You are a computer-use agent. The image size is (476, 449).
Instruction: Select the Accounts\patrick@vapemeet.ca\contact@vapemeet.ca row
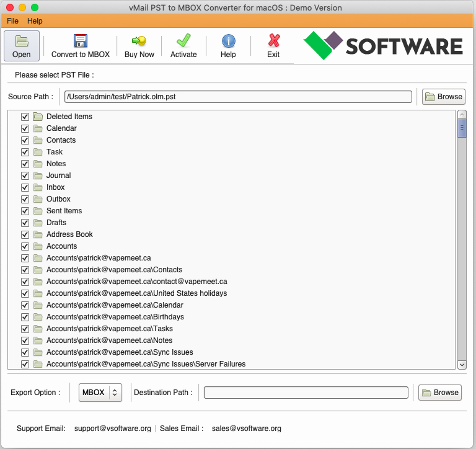coord(136,282)
